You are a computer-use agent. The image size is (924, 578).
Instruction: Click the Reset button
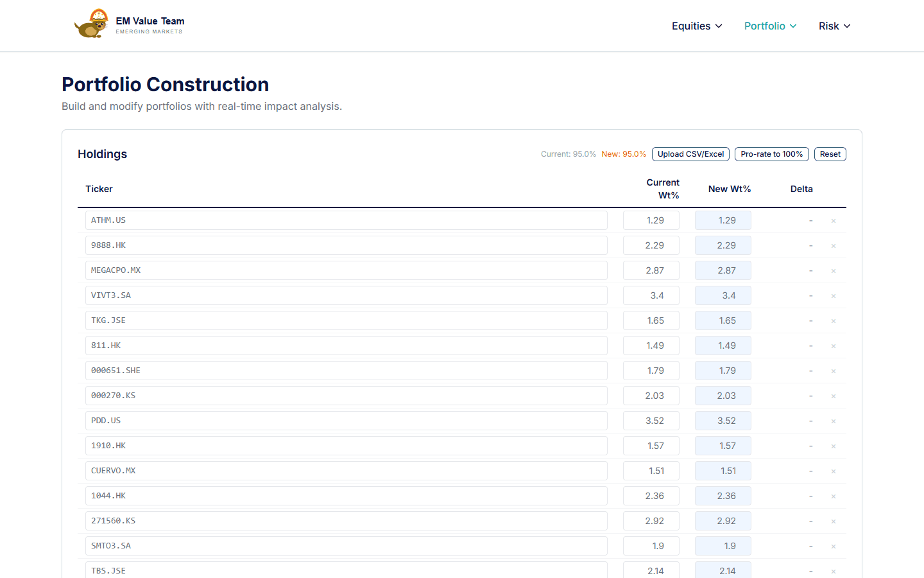[830, 153]
